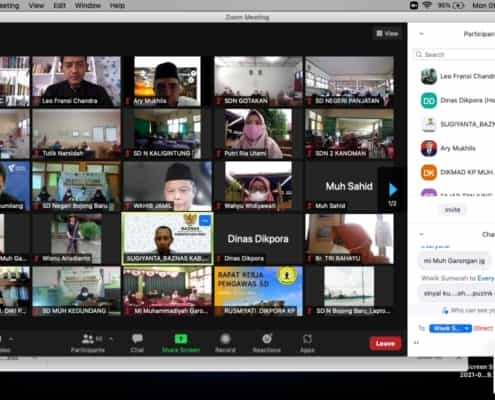
Task: Select the SD N KALIGINTUNG video tile
Action: 167,134
